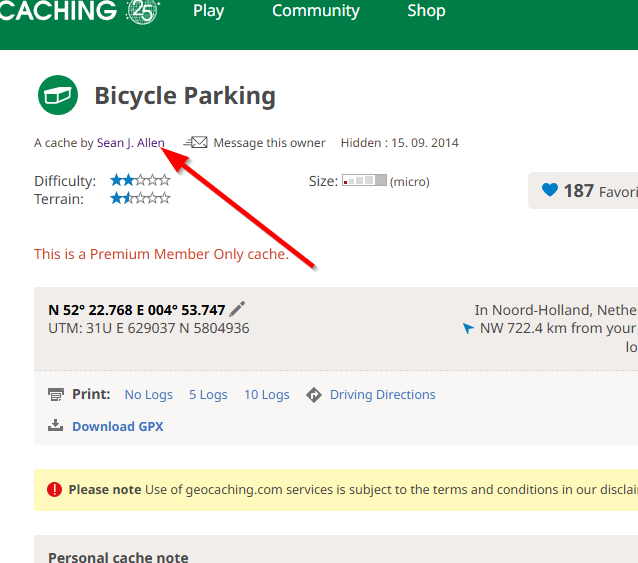Print with 10 Logs
Screen dimensions: 638x563
pos(267,395)
